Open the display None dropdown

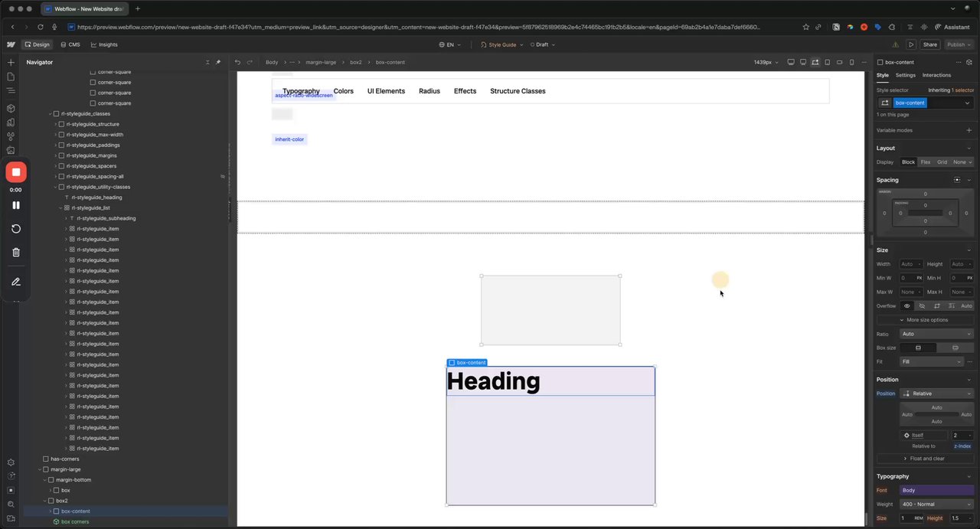[x=962, y=162]
